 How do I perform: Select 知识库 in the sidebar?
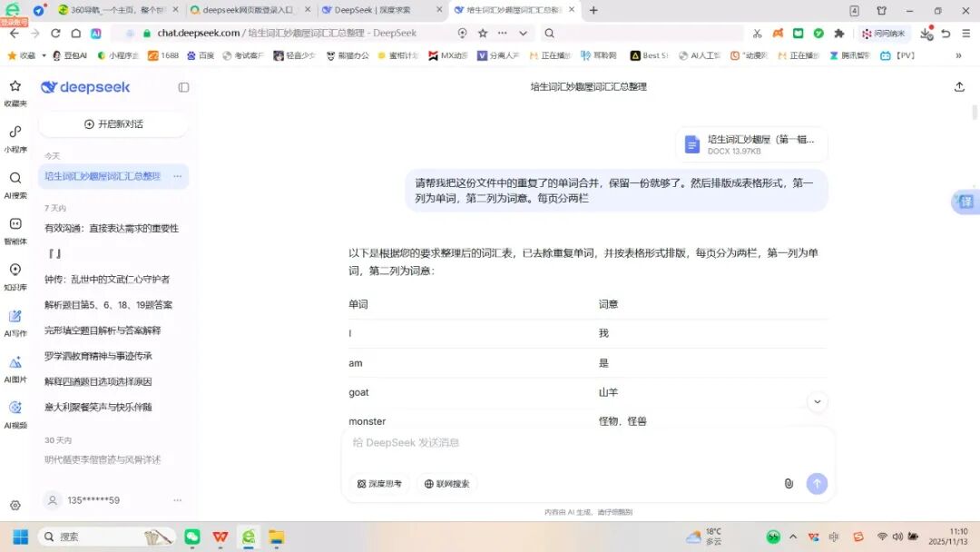pyautogui.click(x=15, y=274)
